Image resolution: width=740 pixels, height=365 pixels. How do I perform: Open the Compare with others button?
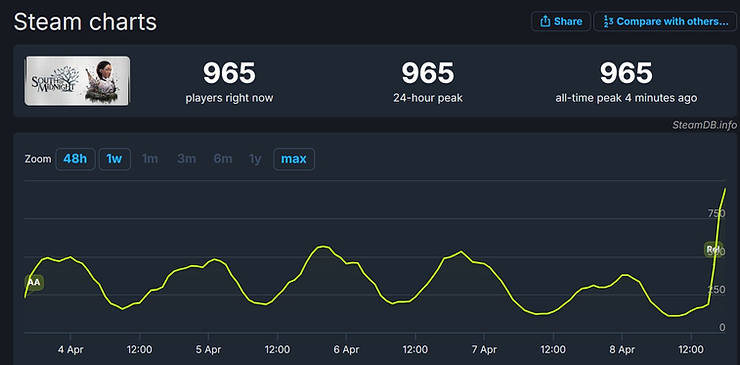(x=665, y=21)
